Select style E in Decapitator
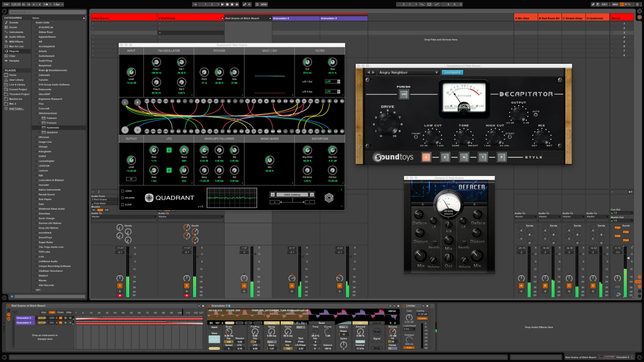 445,157
